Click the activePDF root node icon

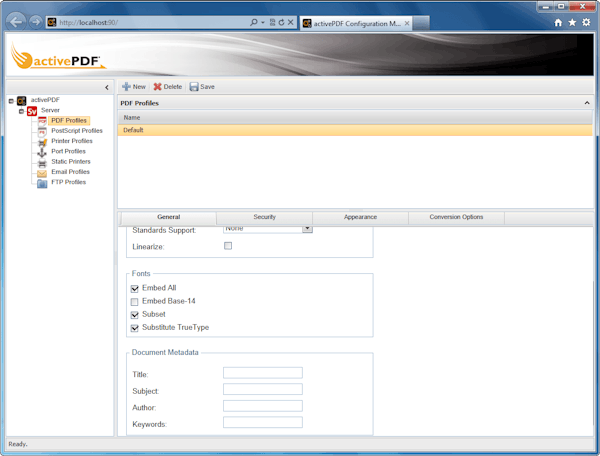tap(21, 100)
